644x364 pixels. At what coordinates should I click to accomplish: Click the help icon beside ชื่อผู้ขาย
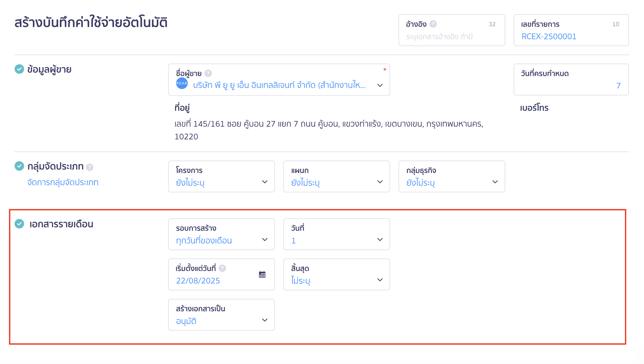point(208,73)
